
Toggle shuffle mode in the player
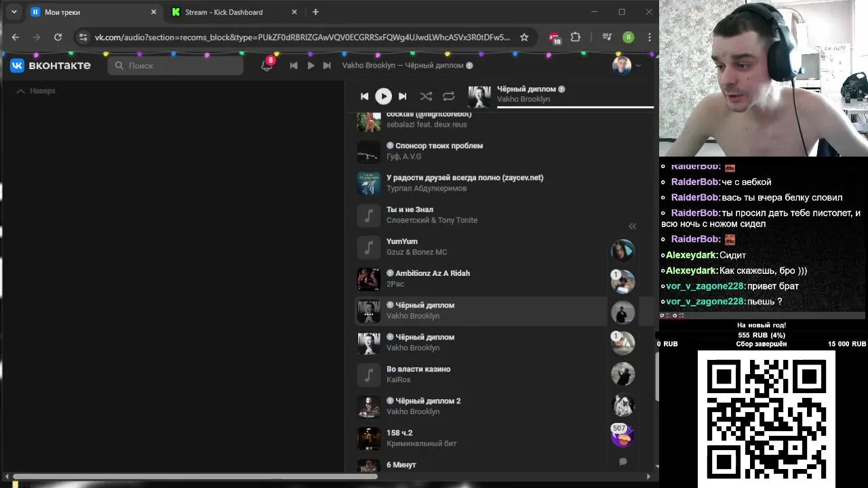[x=426, y=96]
